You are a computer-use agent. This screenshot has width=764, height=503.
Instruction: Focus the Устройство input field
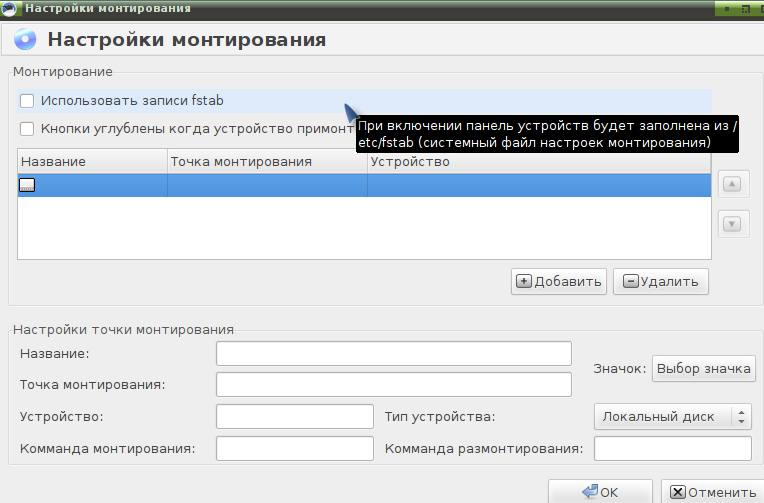[295, 417]
